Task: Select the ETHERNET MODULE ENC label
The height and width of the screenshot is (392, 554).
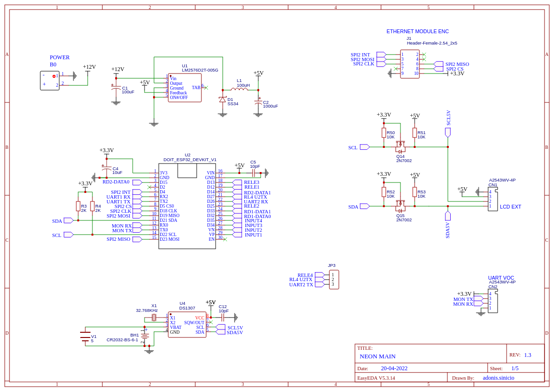Action: [x=417, y=31]
